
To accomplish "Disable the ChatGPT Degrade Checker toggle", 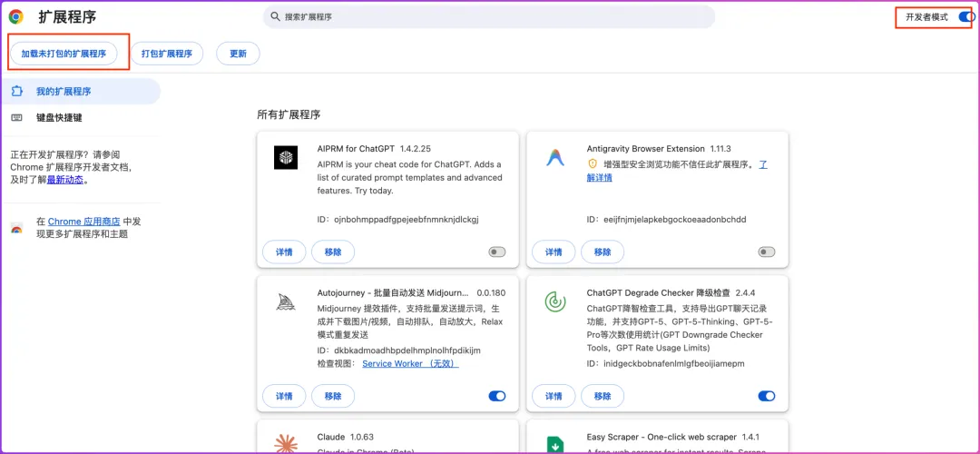I will (766, 396).
